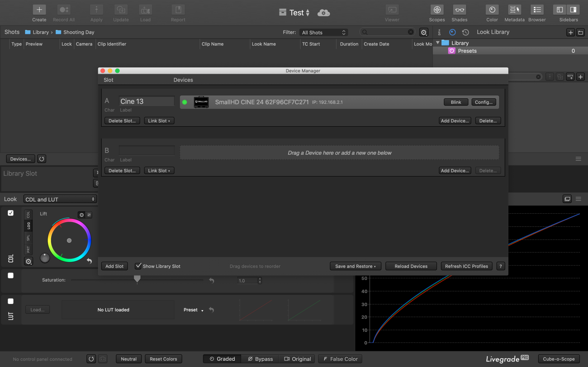Open the All Shots filter dropdown

pyautogui.click(x=323, y=32)
